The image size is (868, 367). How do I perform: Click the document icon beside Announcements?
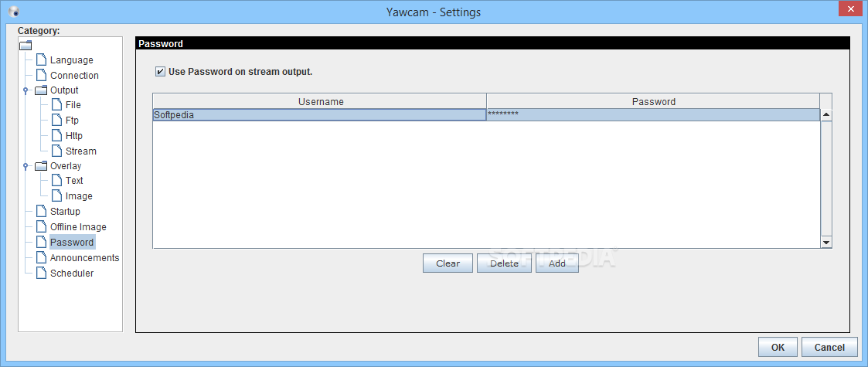[41, 258]
